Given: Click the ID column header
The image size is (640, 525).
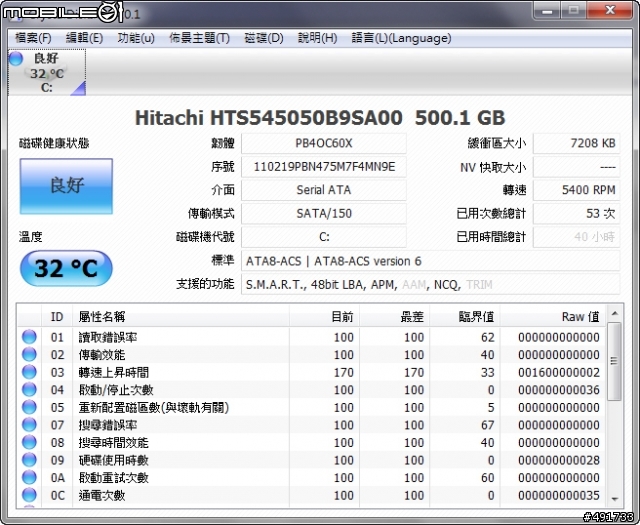Looking at the screenshot, I should coord(57,316).
